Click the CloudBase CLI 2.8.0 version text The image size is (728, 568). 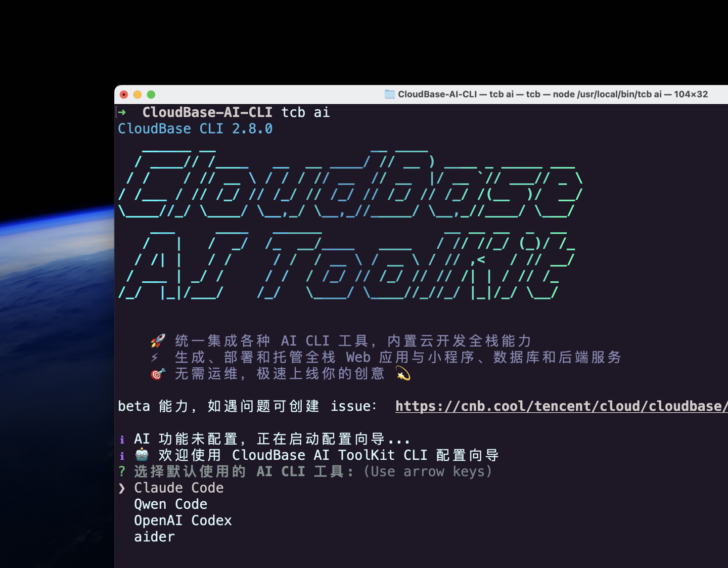point(195,128)
